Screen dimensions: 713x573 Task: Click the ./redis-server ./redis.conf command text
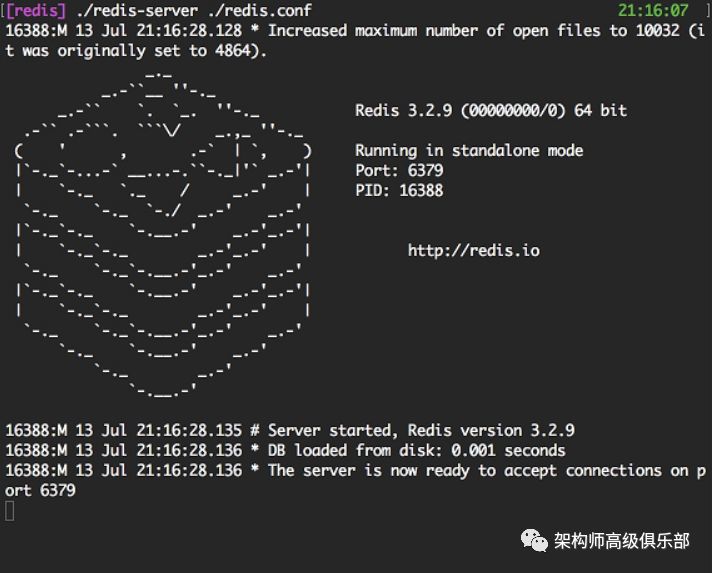[x=194, y=10]
